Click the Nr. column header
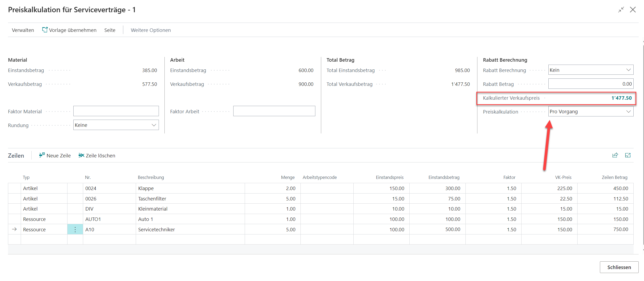 [88, 177]
